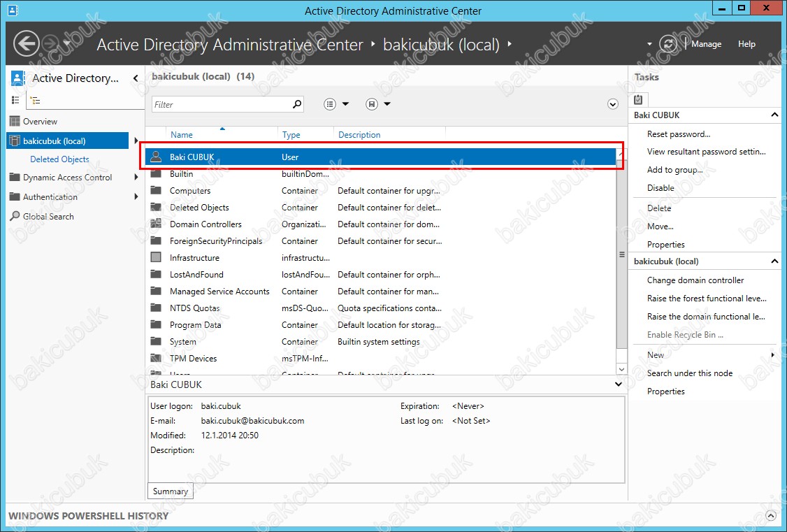The width and height of the screenshot is (787, 532).
Task: Select the LostAndFound row
Action: pyautogui.click(x=381, y=275)
